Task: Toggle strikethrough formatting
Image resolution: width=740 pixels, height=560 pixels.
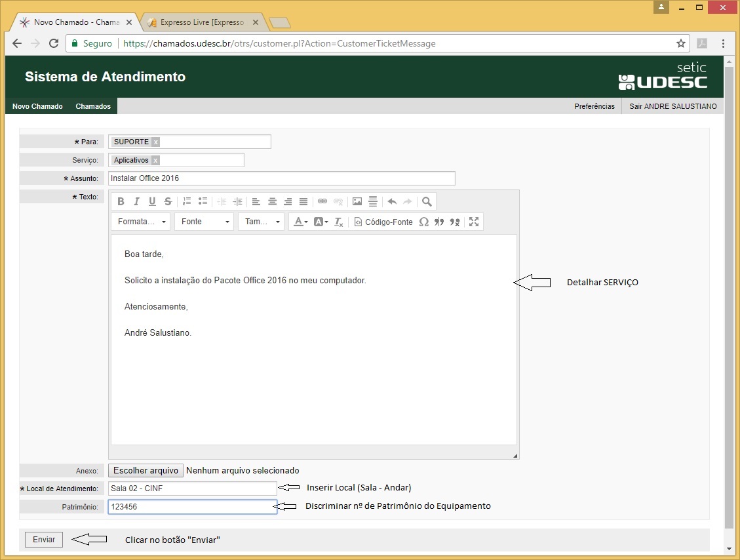Action: [x=168, y=201]
